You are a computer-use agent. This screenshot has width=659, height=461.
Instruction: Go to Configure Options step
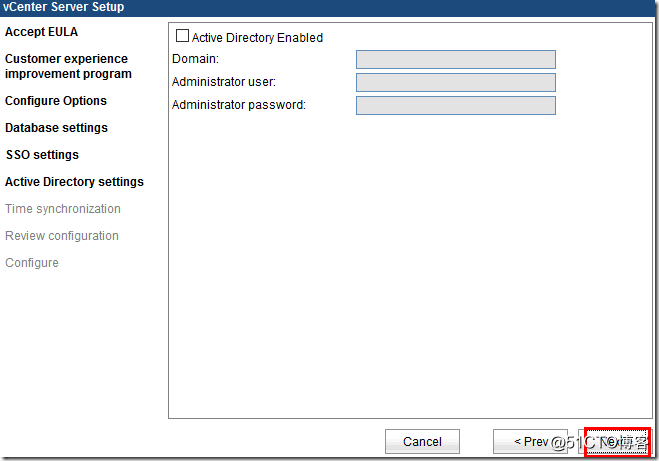pos(56,101)
